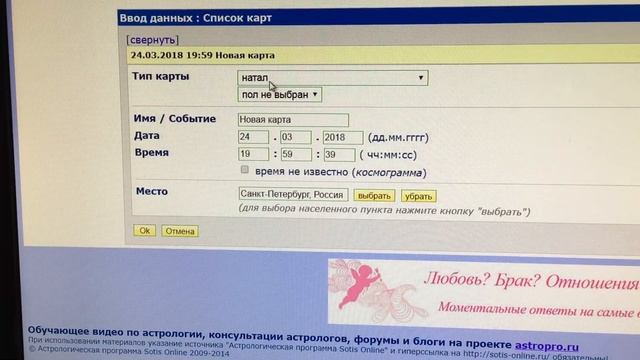640x360 pixels.
Task: Cancel with the Отмена button
Action: pyautogui.click(x=180, y=231)
